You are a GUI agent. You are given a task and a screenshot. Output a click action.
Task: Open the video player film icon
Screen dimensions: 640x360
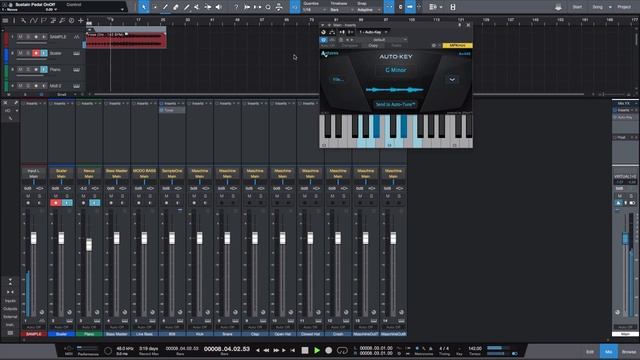[453, 7]
